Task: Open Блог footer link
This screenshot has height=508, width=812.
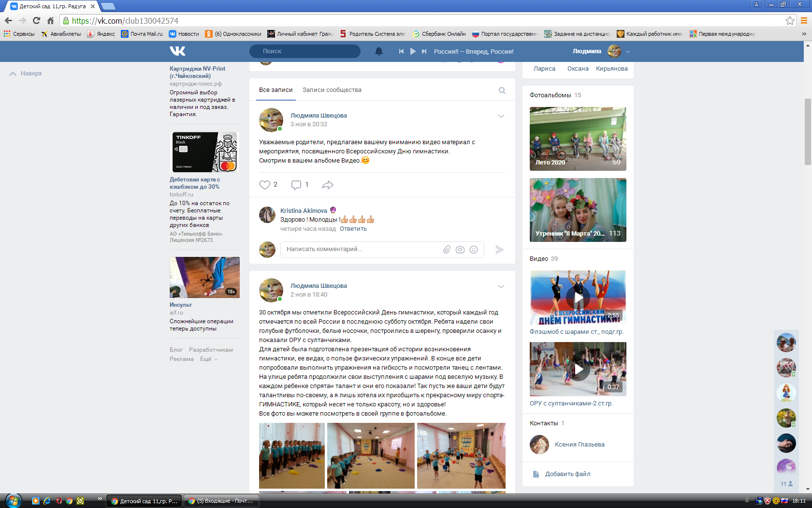Action: pos(176,350)
